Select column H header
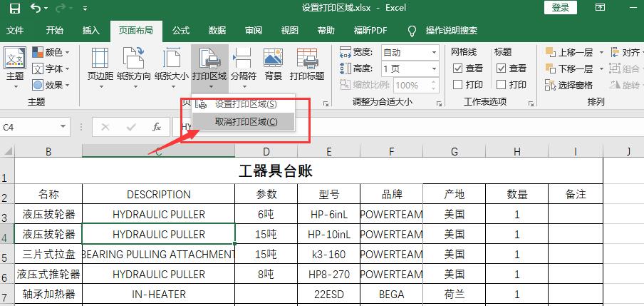 [516, 151]
